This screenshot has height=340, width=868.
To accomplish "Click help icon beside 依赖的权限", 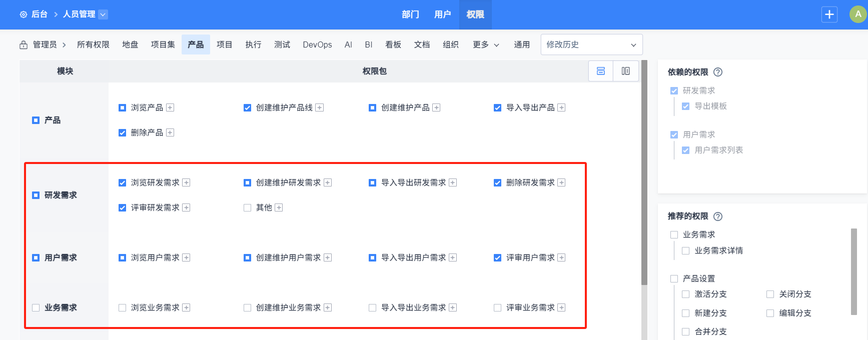I will coord(718,72).
